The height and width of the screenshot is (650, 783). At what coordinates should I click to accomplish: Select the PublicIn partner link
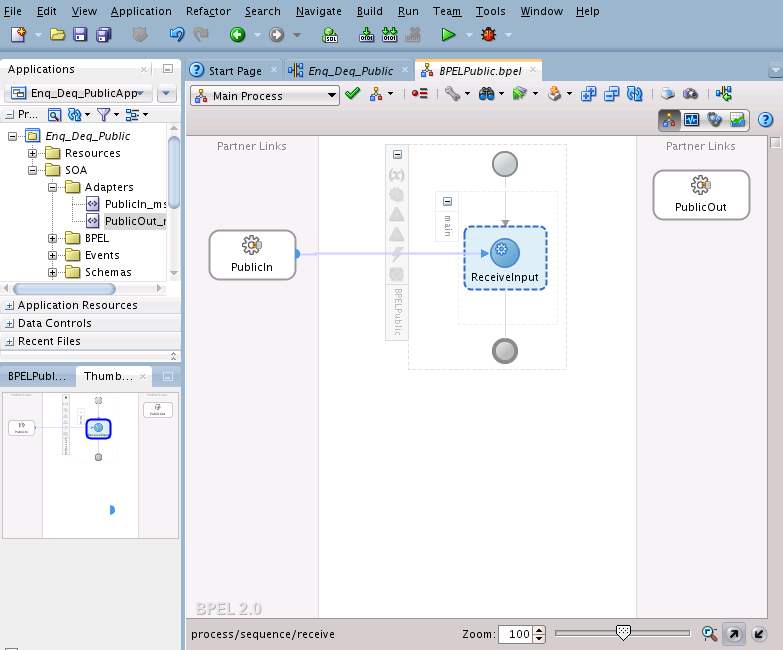coord(252,255)
